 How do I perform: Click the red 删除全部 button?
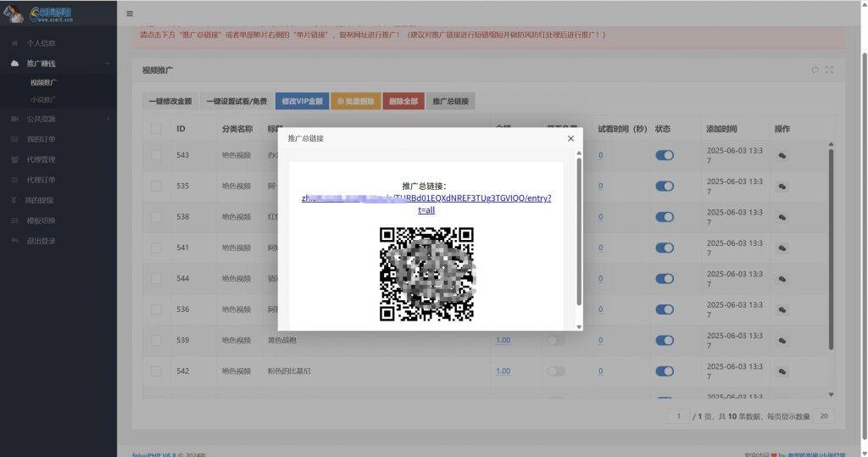403,102
